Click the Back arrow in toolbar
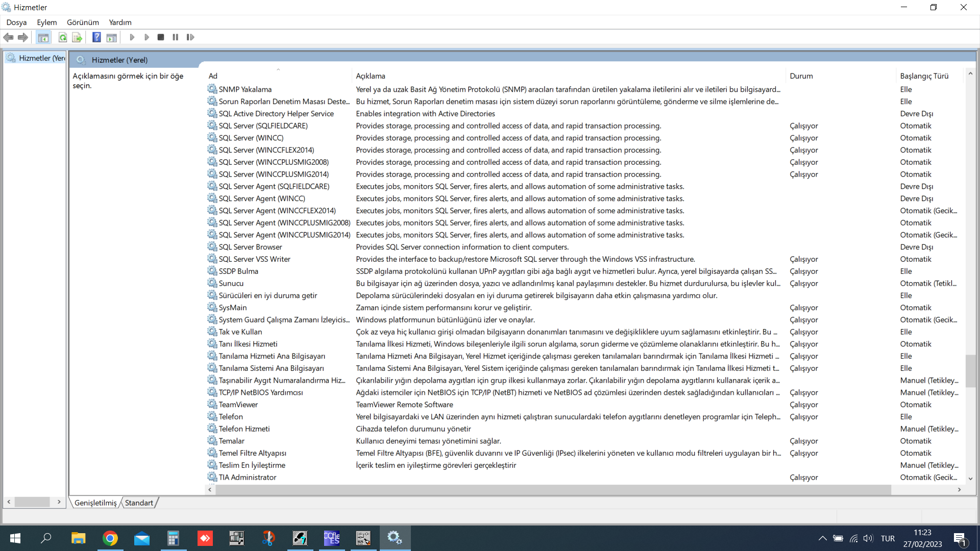This screenshot has width=980, height=551. 8,37
